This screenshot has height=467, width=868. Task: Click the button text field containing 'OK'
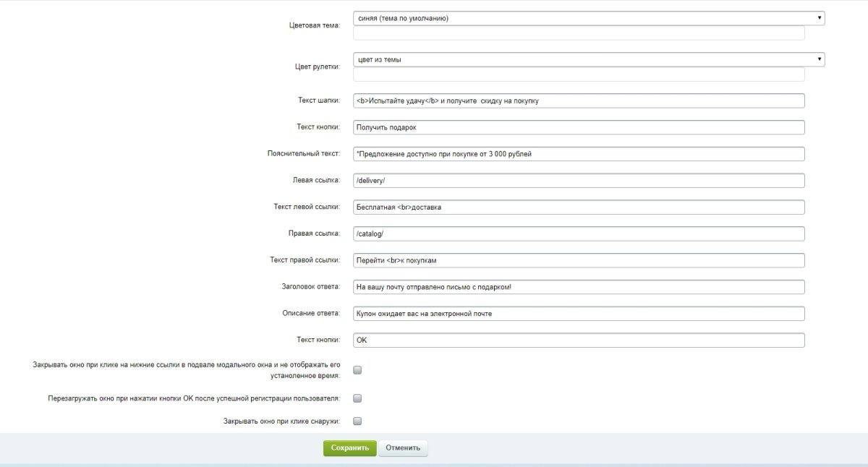coord(579,340)
